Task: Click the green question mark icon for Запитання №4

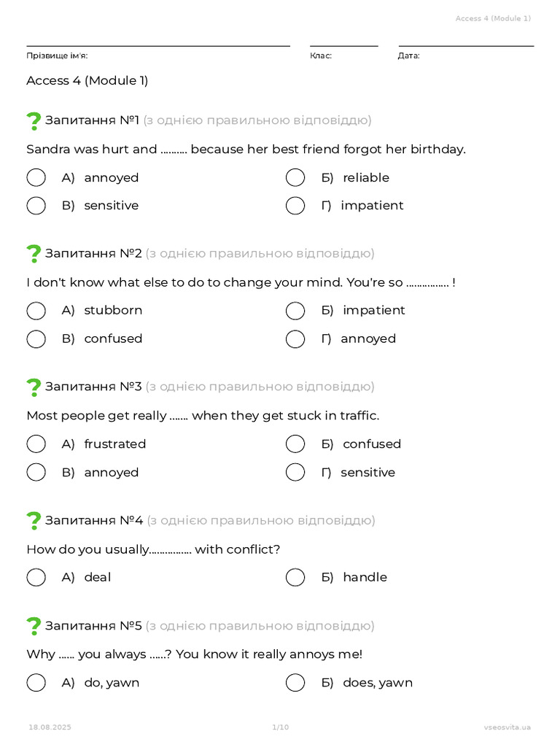Action: (34, 521)
